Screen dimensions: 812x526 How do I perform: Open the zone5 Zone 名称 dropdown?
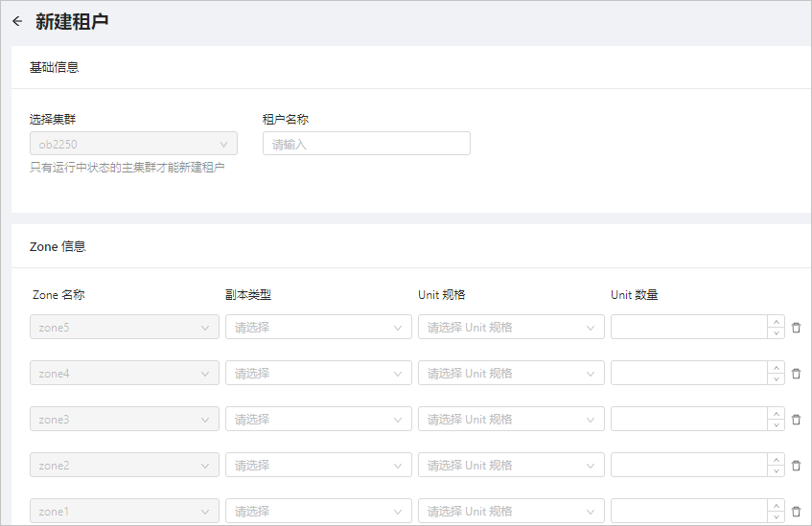[x=125, y=327]
